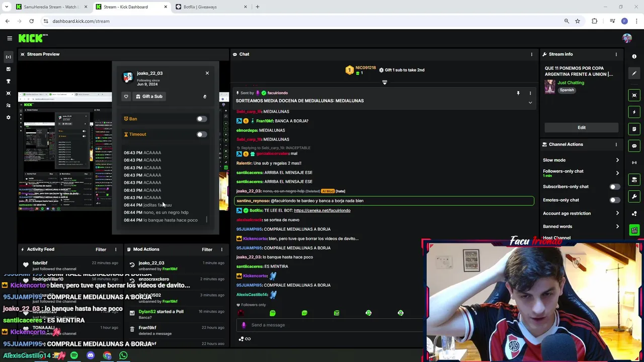This screenshot has width=644, height=362.
Task: Open a new browser tab
Action: (x=258, y=7)
